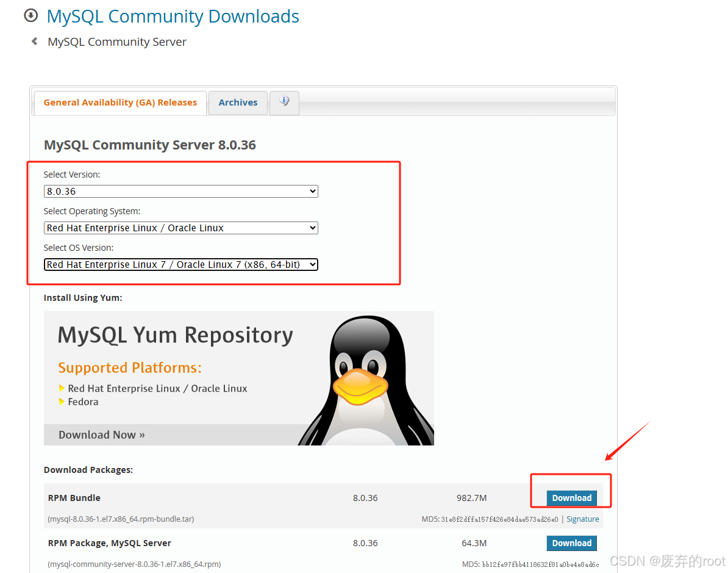The image size is (728, 573).
Task: Click the 64.3M size value
Action: pyautogui.click(x=474, y=542)
